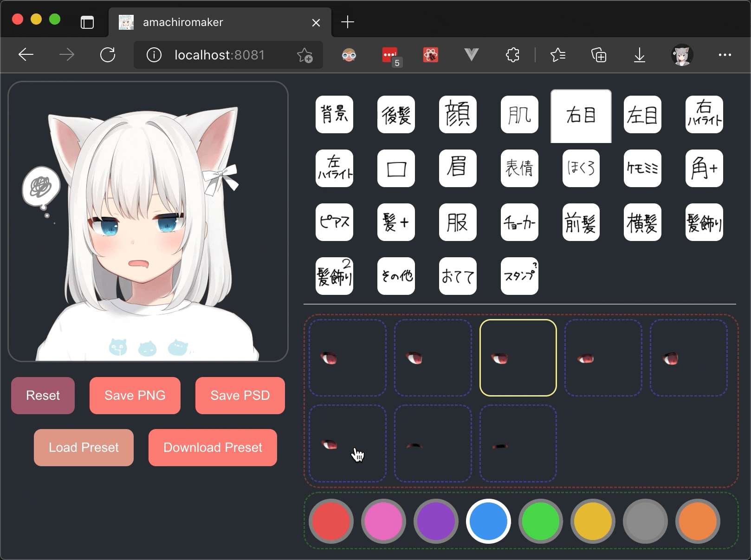Save the avatar as PNG
The image size is (751, 560).
coord(135,396)
